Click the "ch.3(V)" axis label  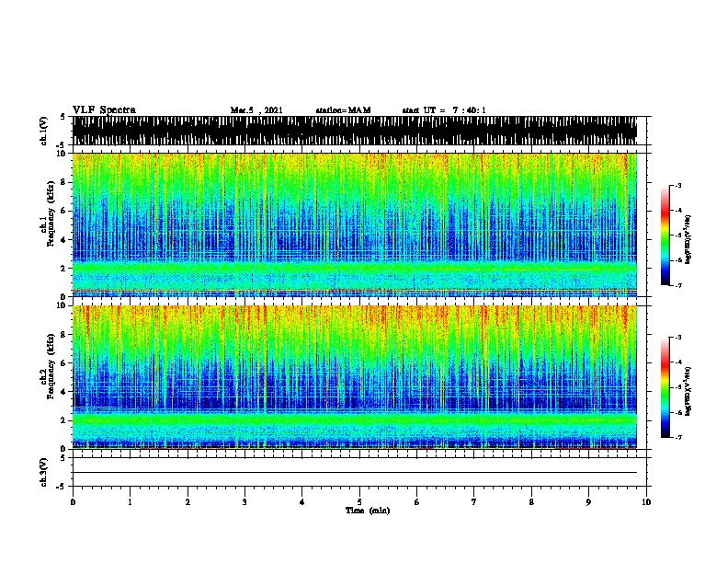(44, 473)
